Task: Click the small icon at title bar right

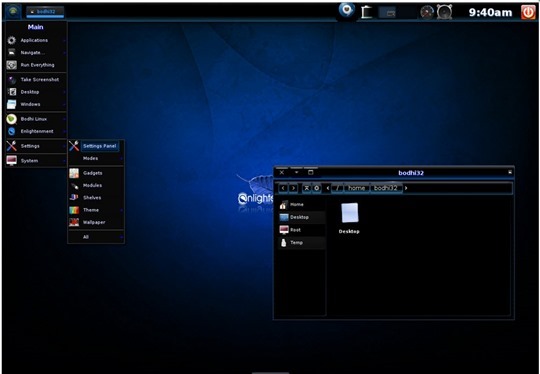Action: (x=510, y=172)
